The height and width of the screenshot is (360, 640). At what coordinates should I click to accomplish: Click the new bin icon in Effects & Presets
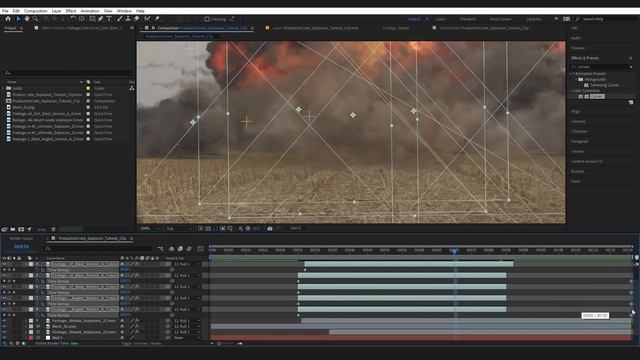point(631,102)
